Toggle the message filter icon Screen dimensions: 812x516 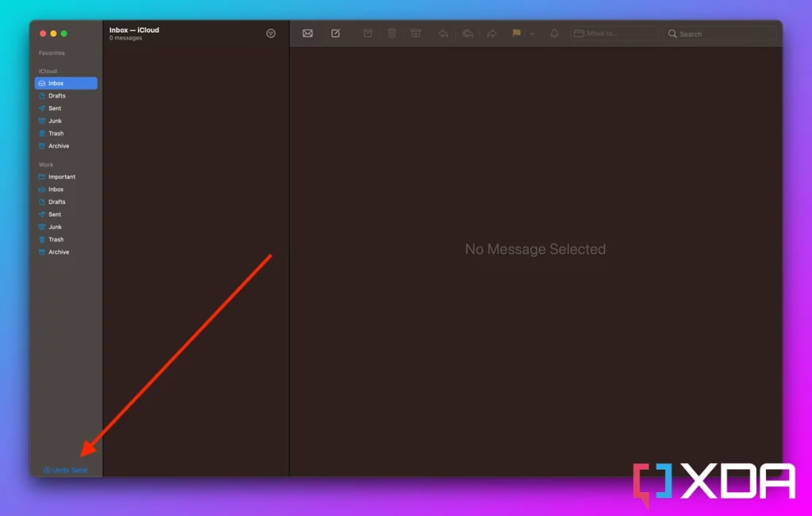coord(271,33)
